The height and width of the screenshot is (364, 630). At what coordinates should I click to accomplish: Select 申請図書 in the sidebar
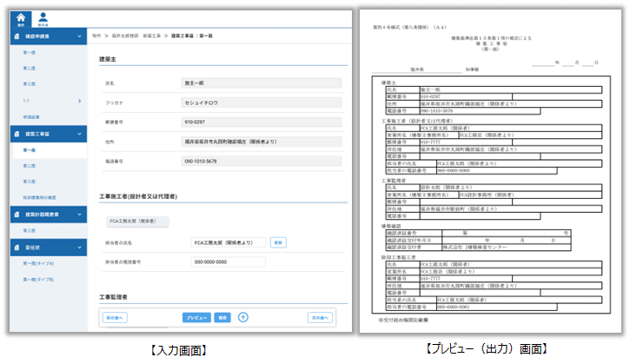click(31, 117)
